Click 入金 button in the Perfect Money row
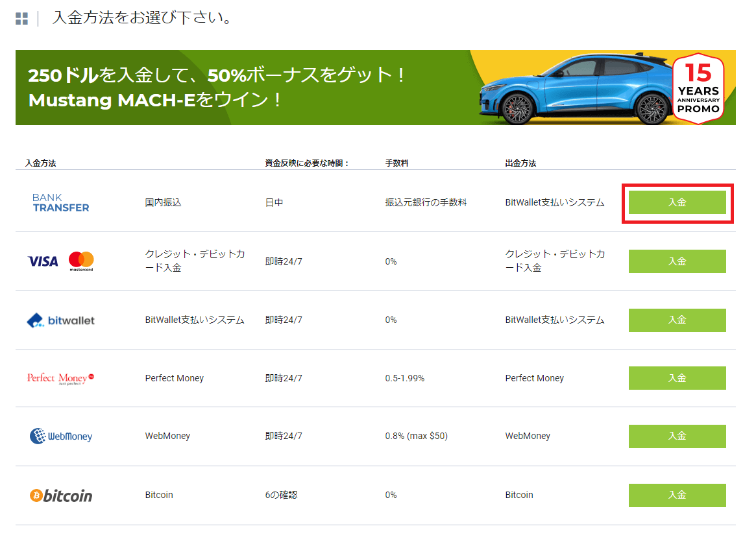The width and height of the screenshot is (756, 535). (677, 378)
